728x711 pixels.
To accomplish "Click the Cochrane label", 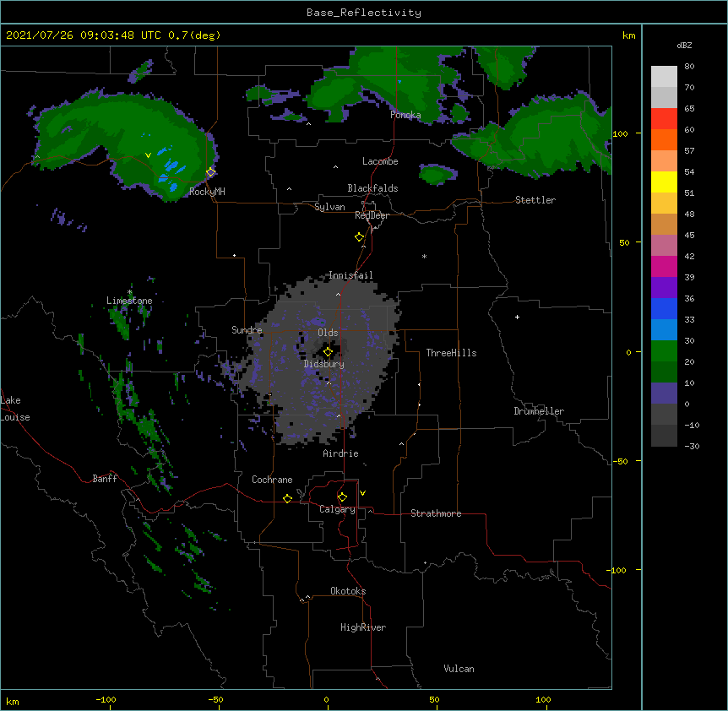I will [x=272, y=480].
